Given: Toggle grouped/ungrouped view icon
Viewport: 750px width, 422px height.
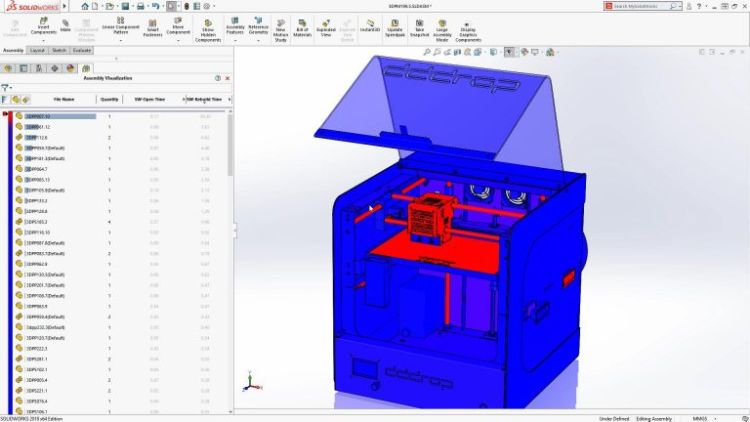Looking at the screenshot, I should (25, 100).
